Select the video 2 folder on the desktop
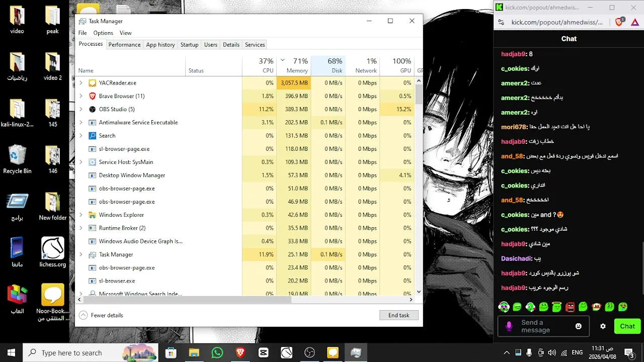 [53, 66]
